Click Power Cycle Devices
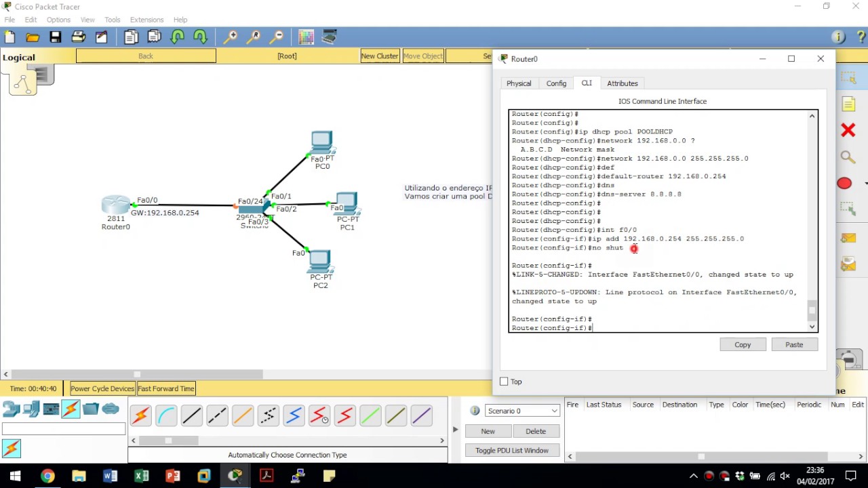Screen dimensions: 868x488 coord(102,388)
